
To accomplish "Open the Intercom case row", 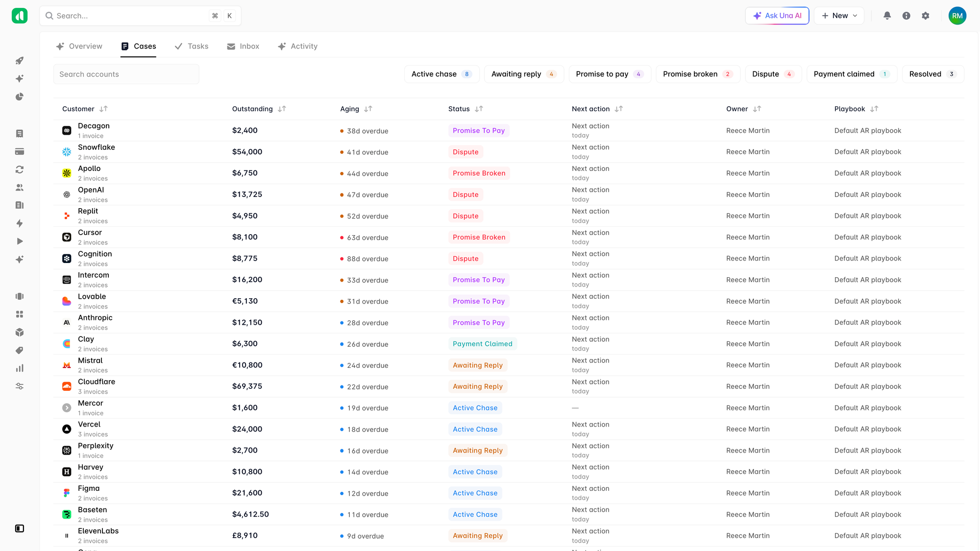I will pos(509,280).
